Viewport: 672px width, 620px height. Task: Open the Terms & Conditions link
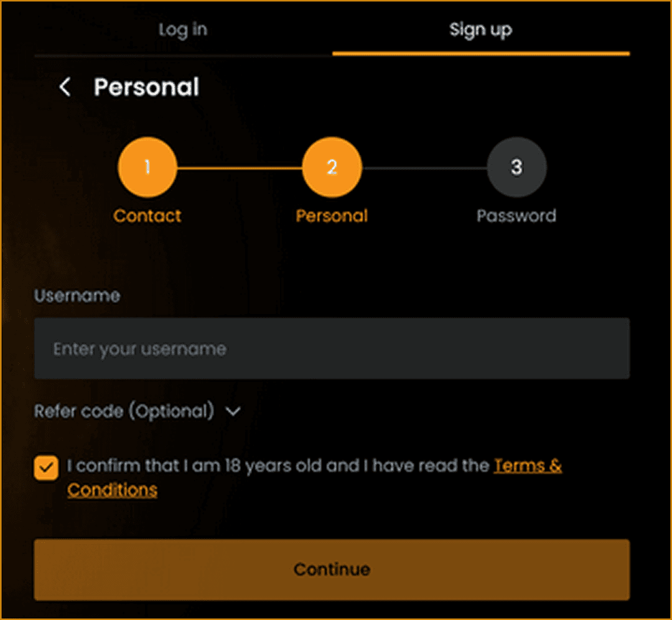tap(314, 478)
